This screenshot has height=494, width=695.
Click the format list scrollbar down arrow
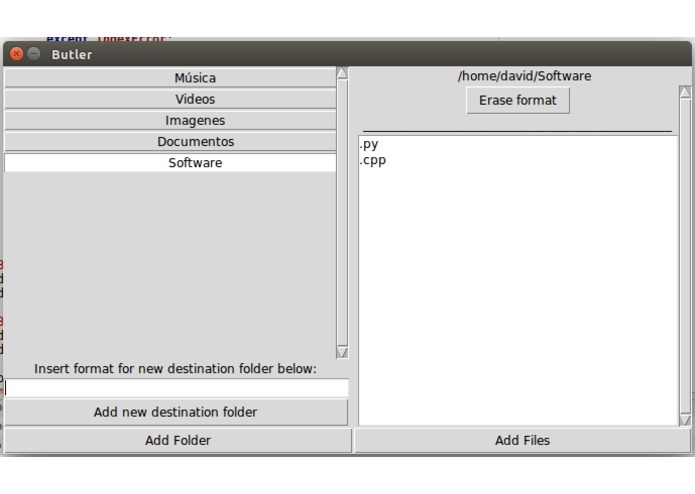pyautogui.click(x=685, y=420)
